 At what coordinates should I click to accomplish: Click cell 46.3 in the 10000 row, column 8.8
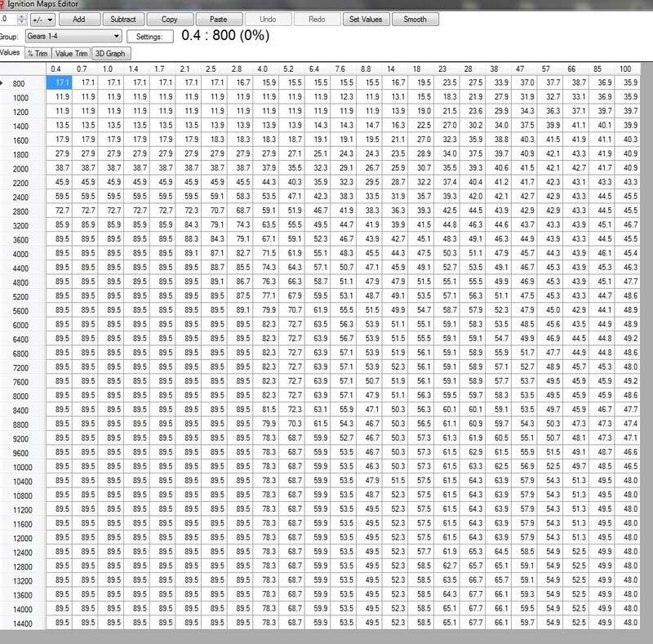[370, 466]
